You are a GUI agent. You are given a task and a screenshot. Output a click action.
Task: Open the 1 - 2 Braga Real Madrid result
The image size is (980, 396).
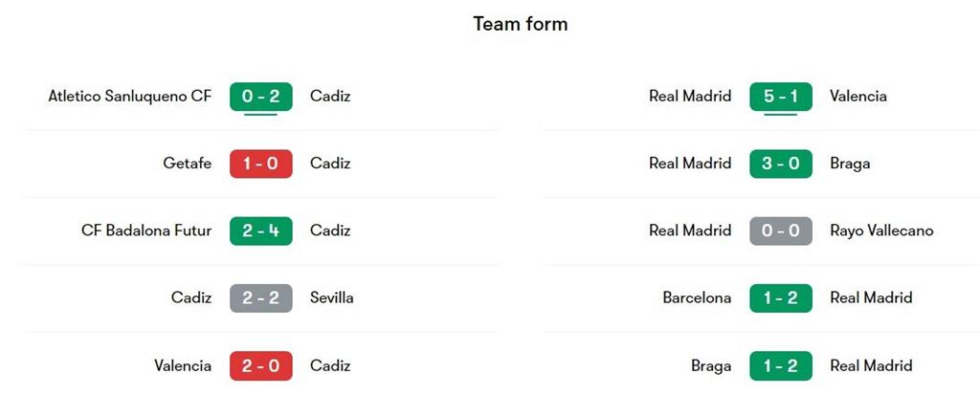[x=781, y=365]
